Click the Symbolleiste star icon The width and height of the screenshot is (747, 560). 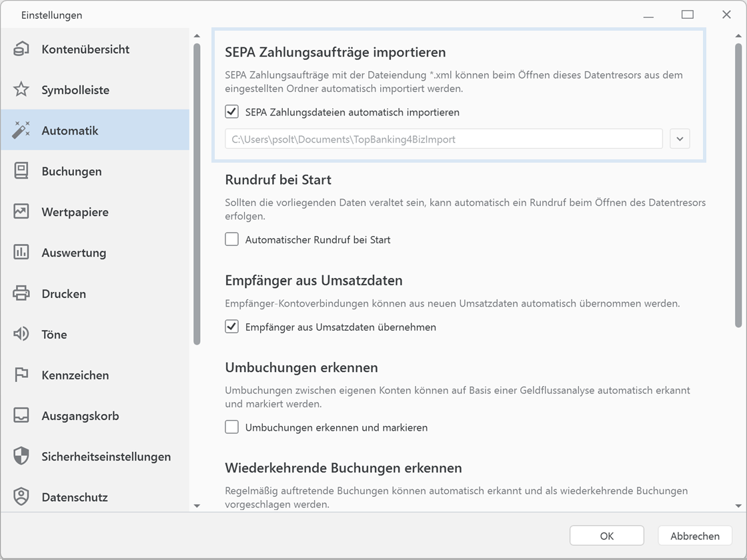pos(22,89)
